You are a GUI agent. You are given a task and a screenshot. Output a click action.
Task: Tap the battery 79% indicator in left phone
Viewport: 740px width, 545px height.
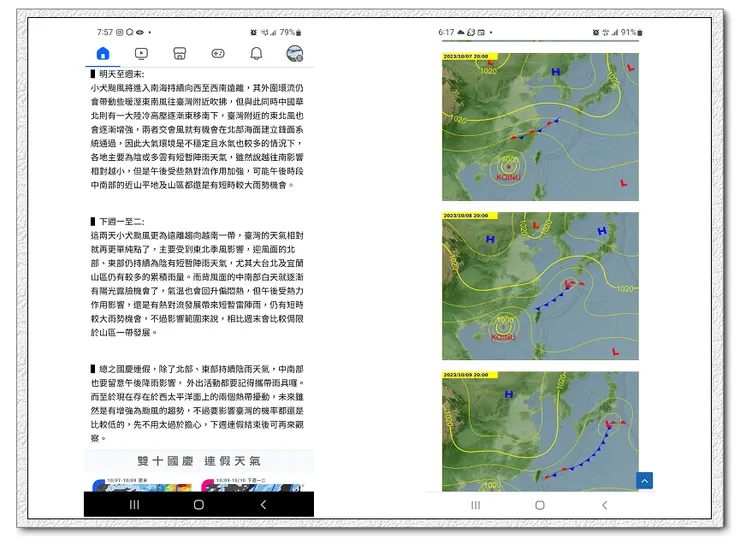pos(290,32)
